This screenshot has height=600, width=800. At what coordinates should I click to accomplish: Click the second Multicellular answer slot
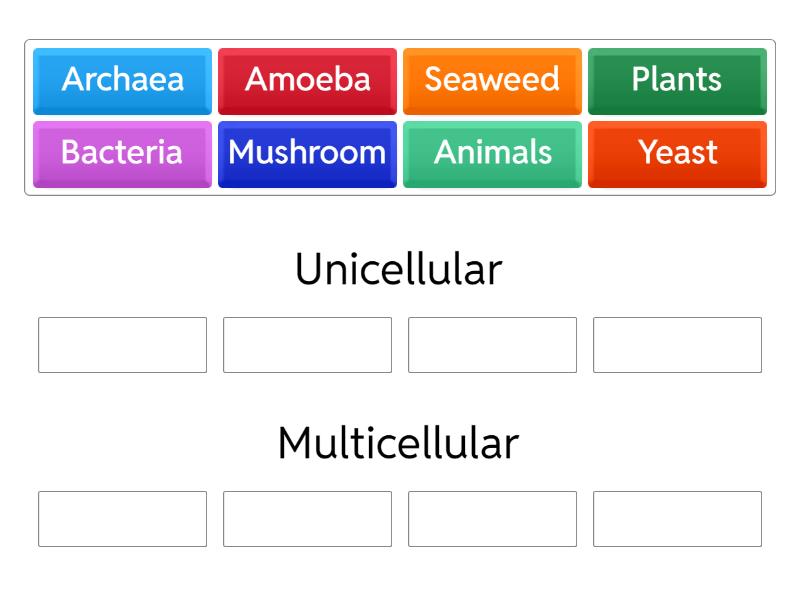coord(307,518)
